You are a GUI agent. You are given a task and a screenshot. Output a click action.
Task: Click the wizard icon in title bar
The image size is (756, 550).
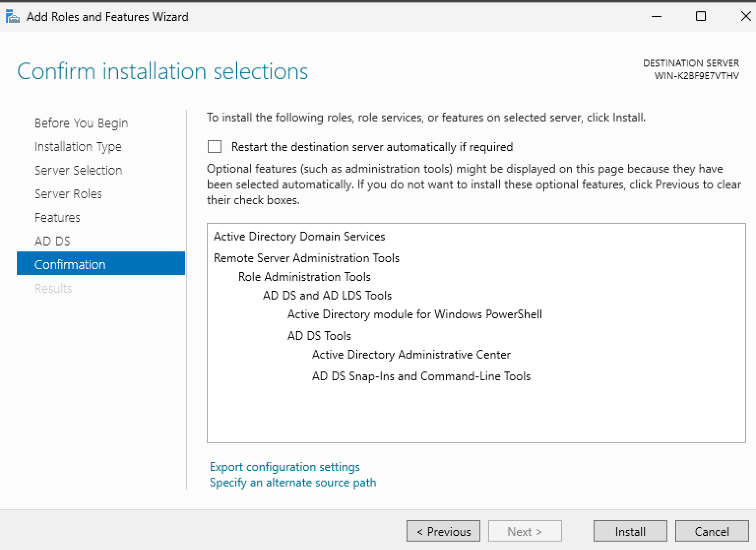pos(12,17)
